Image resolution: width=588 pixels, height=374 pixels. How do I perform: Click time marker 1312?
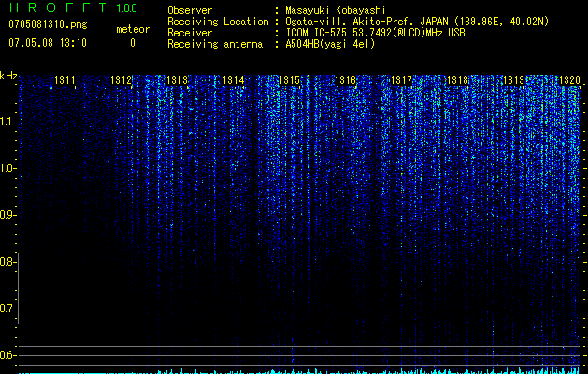121,80
